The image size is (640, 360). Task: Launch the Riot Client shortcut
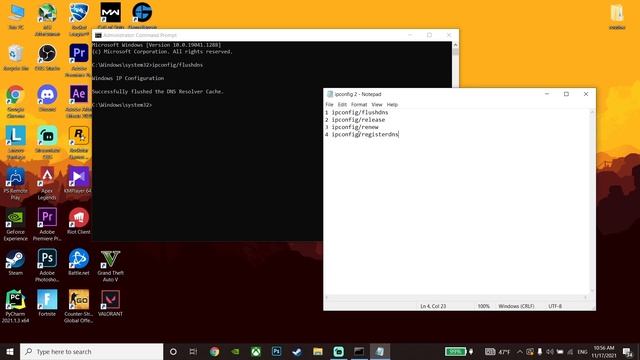[79, 221]
